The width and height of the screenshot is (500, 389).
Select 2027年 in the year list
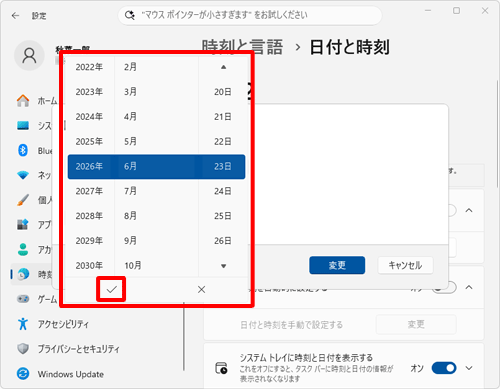point(89,191)
